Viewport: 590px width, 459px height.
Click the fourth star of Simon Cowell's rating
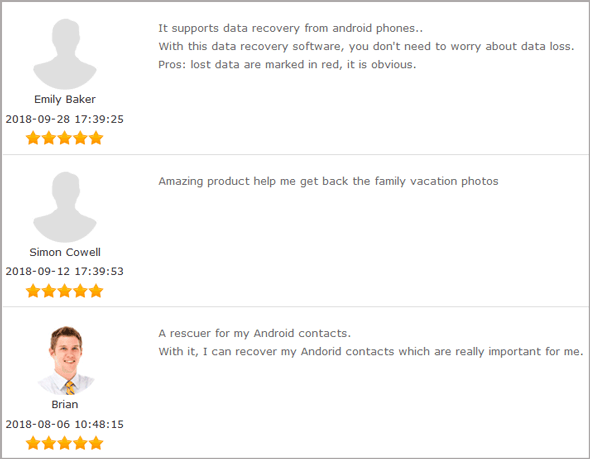(81, 291)
